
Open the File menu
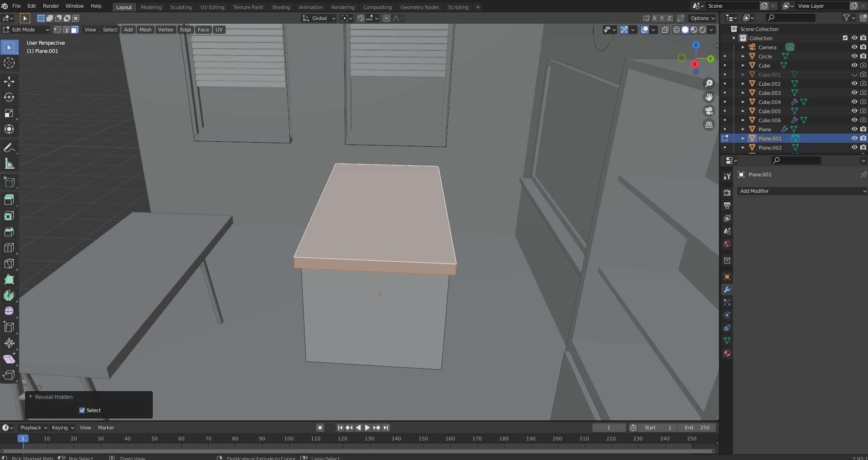click(16, 6)
